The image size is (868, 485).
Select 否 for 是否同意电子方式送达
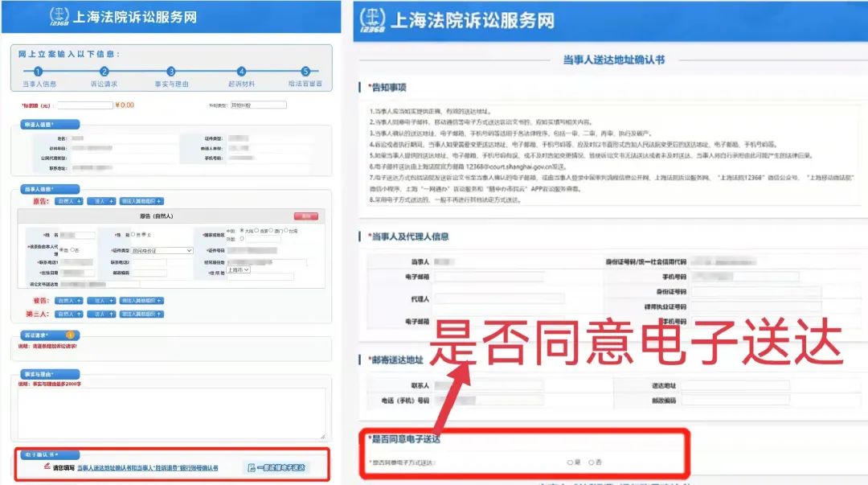592,462
